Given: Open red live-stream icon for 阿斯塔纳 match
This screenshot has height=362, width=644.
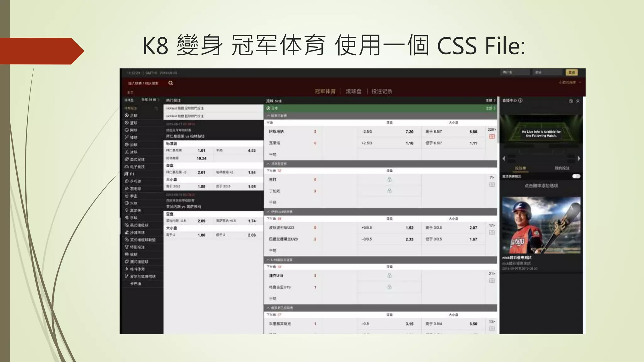Looking at the screenshot, I should [492, 136].
